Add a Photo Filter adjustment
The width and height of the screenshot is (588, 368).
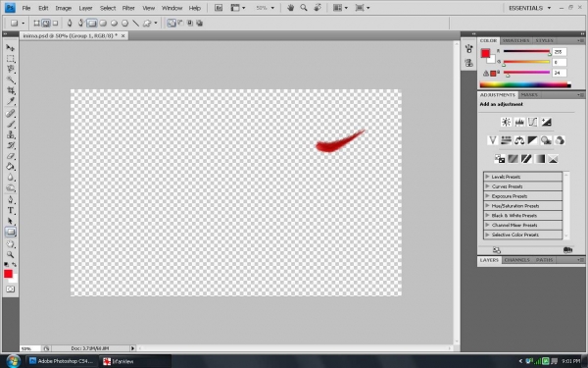[546, 140]
